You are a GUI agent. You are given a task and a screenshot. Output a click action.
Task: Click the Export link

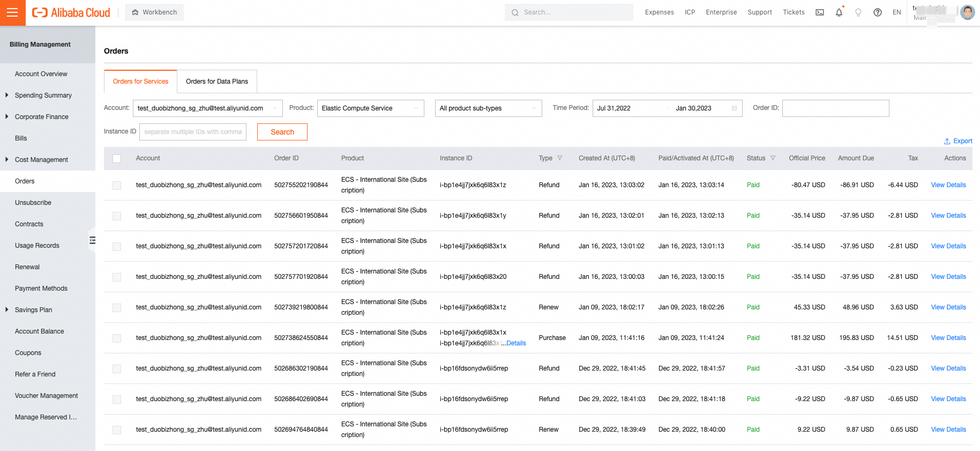(x=963, y=141)
